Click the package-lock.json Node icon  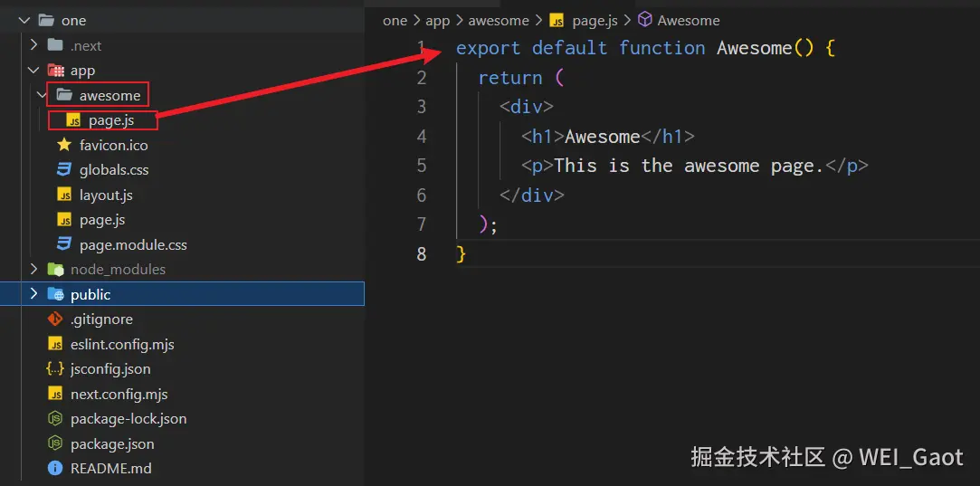55,418
